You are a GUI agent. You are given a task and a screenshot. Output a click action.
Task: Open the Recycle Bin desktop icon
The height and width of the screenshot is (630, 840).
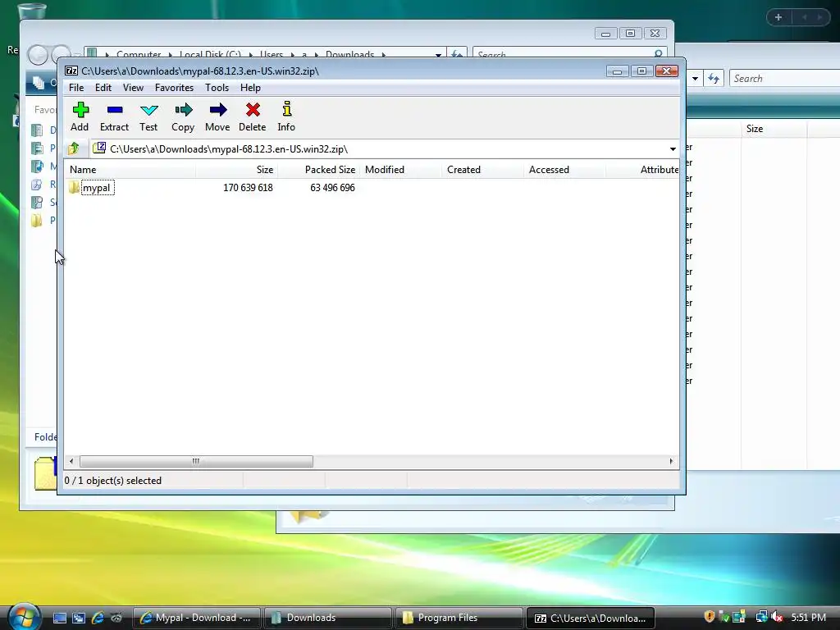coord(32,11)
